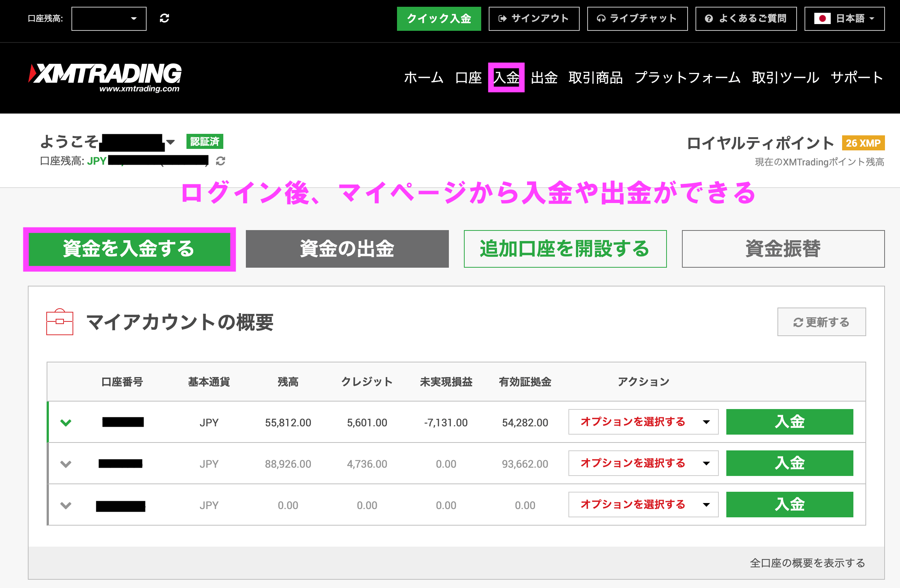Expand the account row with balance 55,812.00
This screenshot has height=588, width=900.
coord(66,422)
